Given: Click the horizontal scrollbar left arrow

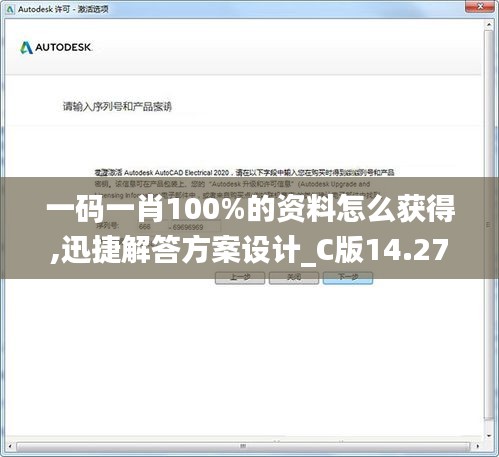Looking at the screenshot, I should [x=10, y=446].
